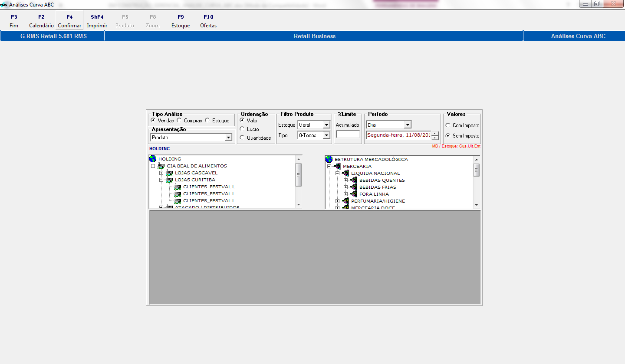
Task: Click the LIQUIDA NACIONAL hierarchy icon
Action: point(345,173)
